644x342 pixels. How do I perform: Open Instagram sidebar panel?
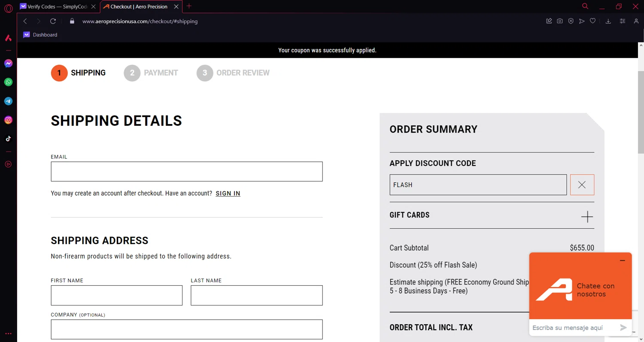[x=8, y=120]
